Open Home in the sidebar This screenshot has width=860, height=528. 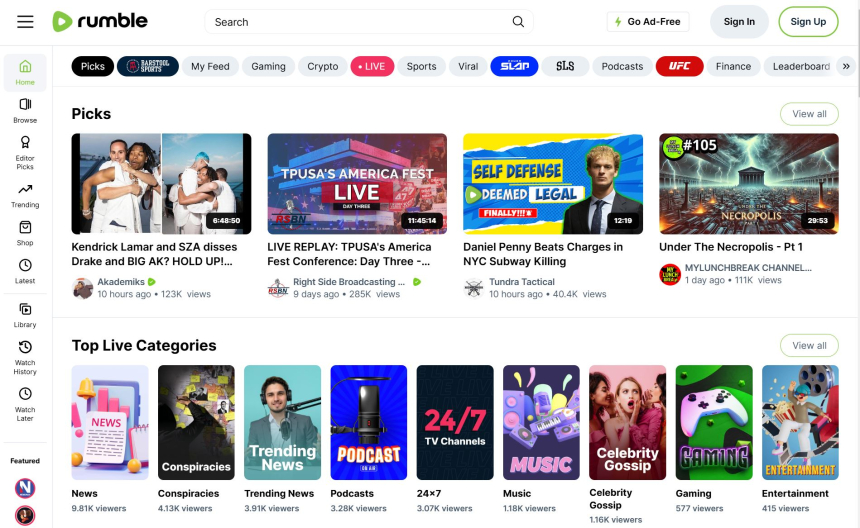click(25, 72)
